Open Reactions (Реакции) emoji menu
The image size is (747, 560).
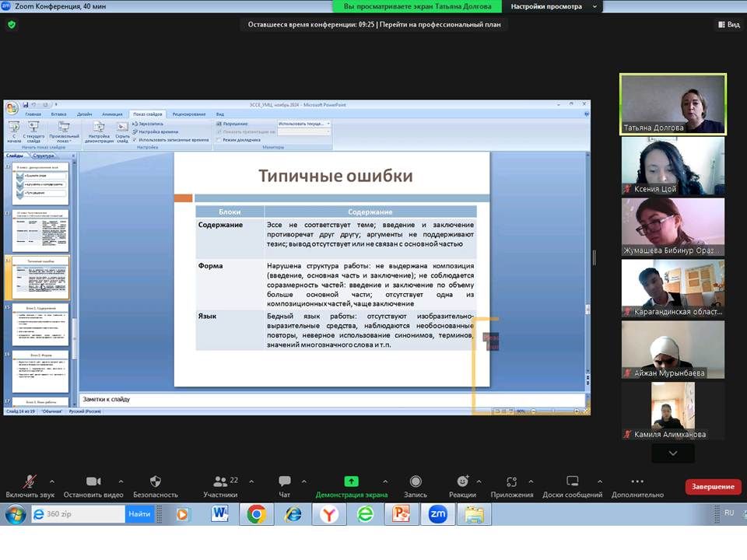[462, 482]
